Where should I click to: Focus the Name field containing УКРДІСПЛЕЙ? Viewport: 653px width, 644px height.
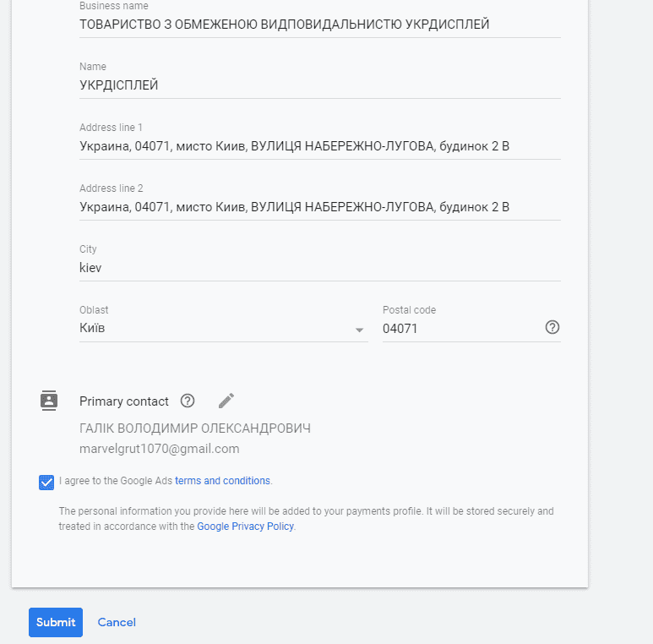[320, 85]
